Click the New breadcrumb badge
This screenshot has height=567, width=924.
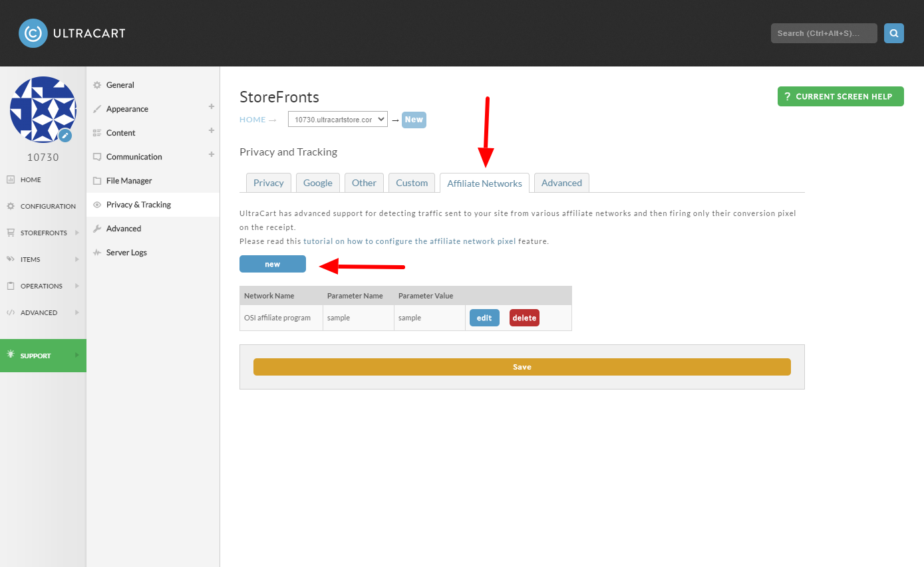pos(414,120)
